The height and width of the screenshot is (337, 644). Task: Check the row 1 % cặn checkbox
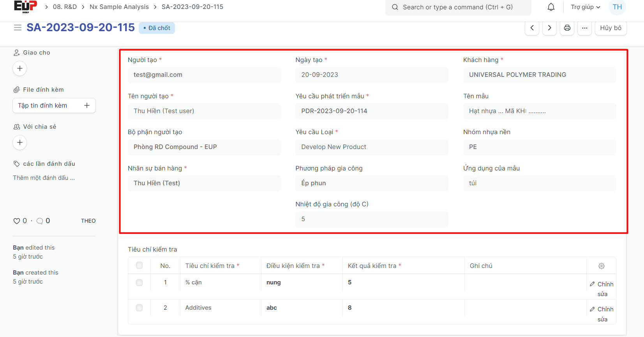[x=139, y=282]
